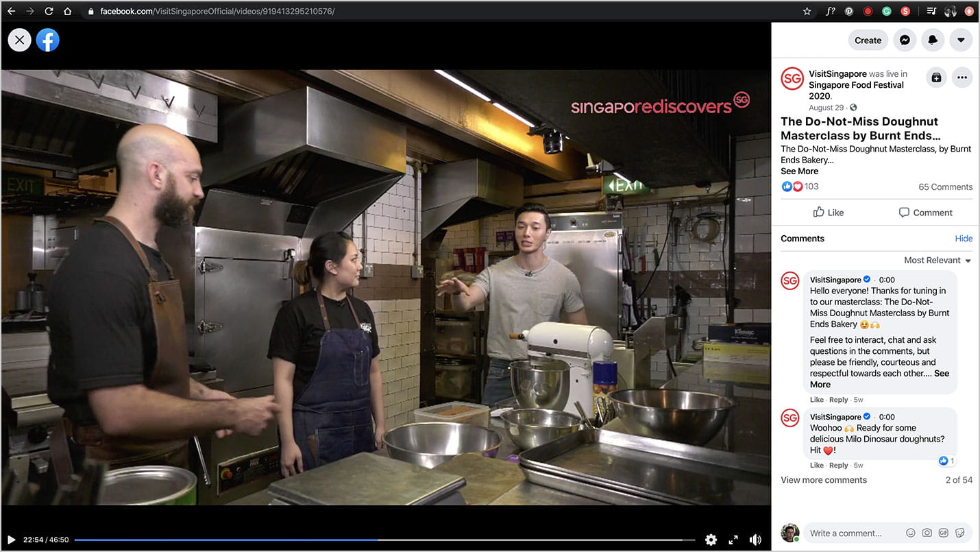This screenshot has height=552, width=980.
Task: Click your profile avatar by comment box
Action: point(790,533)
